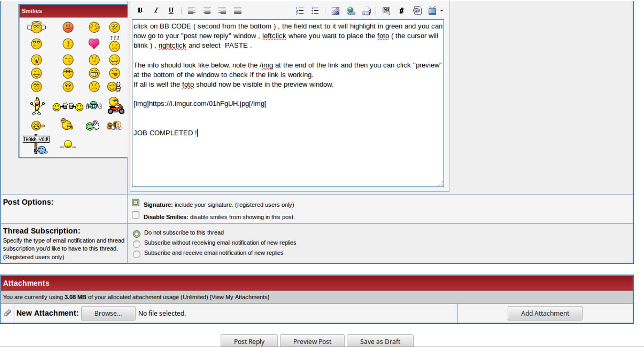Viewport: 644px width, 347px height.
Task: Click the code hash (#) icon
Action: point(401,10)
